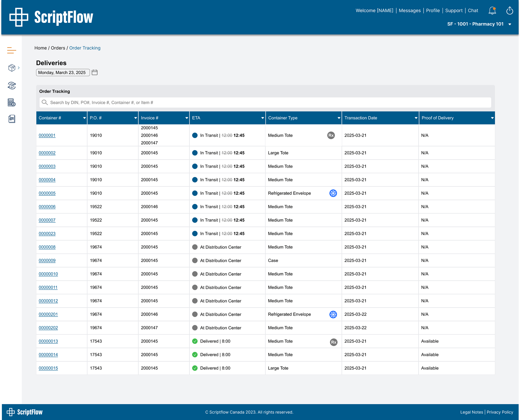This screenshot has width=520, height=420.
Task: Open container 00000201 link
Action: click(48, 314)
